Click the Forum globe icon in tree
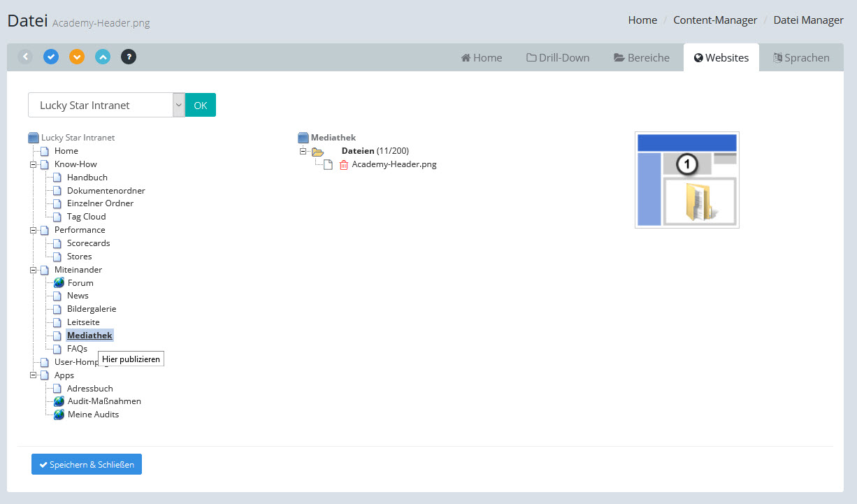The image size is (857, 504). 59,283
